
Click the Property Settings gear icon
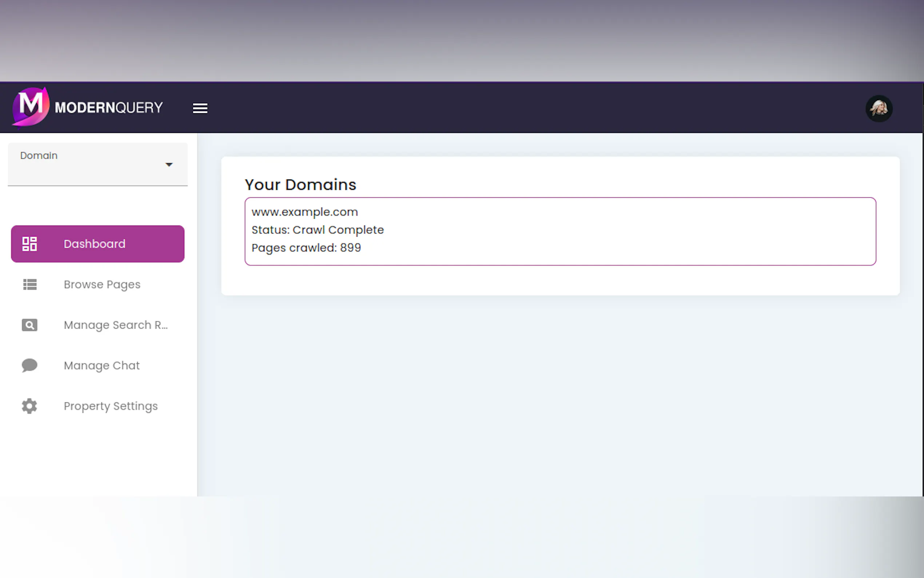(29, 406)
